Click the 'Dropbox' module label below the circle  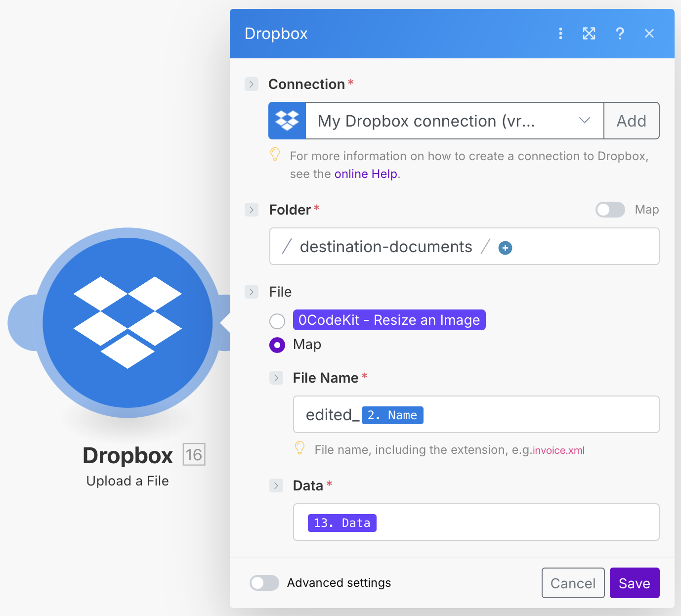[128, 455]
